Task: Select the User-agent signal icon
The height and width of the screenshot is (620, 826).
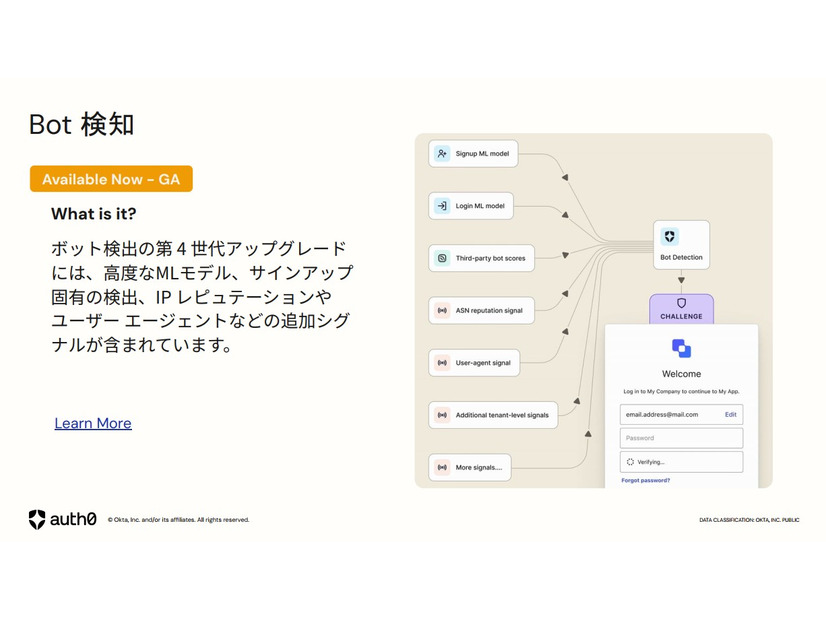Action: click(x=443, y=363)
